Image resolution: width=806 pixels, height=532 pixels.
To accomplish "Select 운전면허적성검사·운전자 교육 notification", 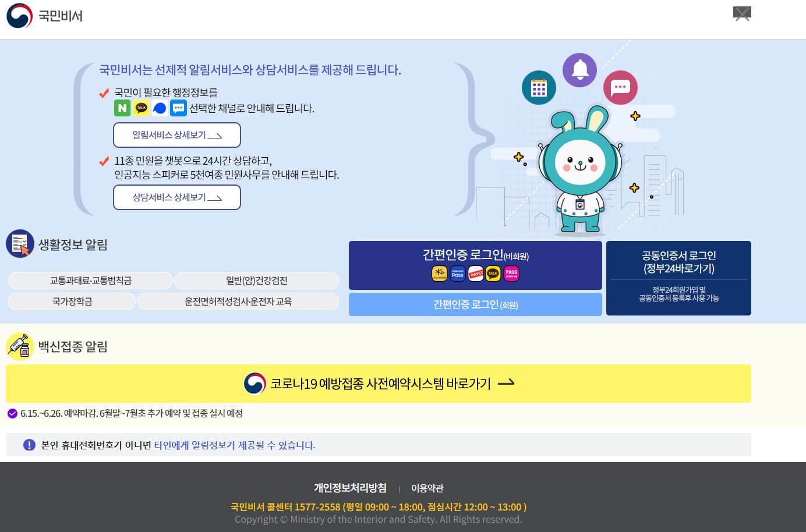I will pos(238,302).
